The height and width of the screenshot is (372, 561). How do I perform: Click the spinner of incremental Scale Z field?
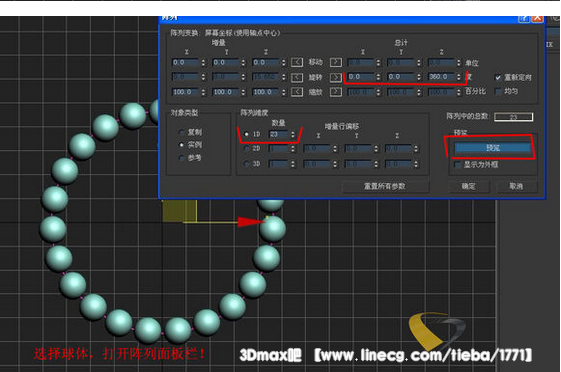click(x=283, y=92)
